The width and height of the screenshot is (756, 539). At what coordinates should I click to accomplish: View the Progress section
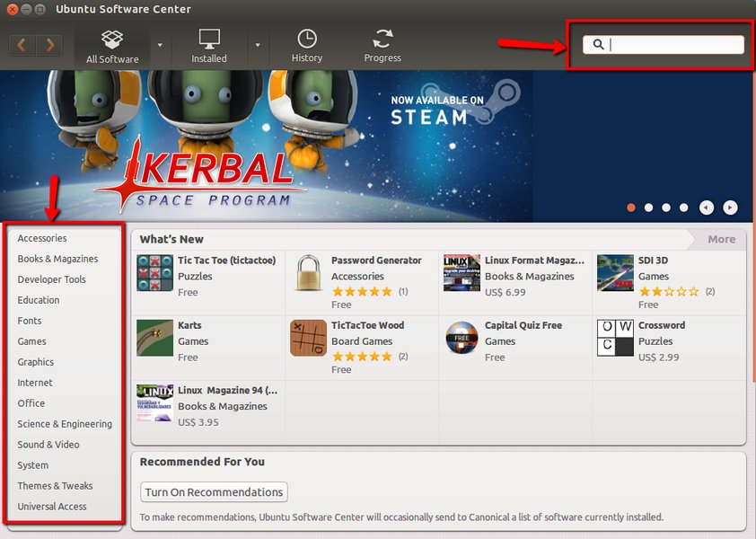[x=382, y=47]
